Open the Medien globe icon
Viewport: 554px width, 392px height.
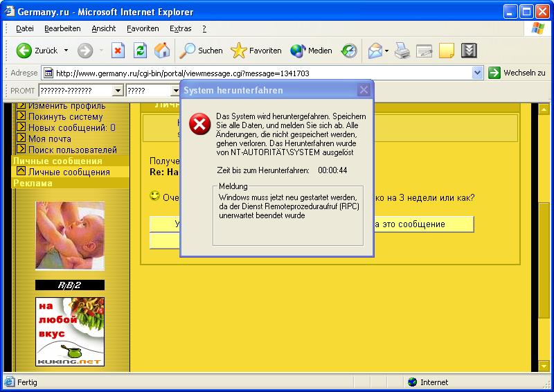[298, 51]
